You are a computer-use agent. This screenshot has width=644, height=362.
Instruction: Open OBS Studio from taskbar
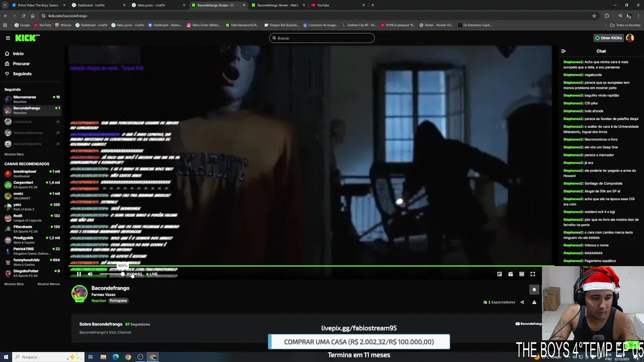point(140,357)
